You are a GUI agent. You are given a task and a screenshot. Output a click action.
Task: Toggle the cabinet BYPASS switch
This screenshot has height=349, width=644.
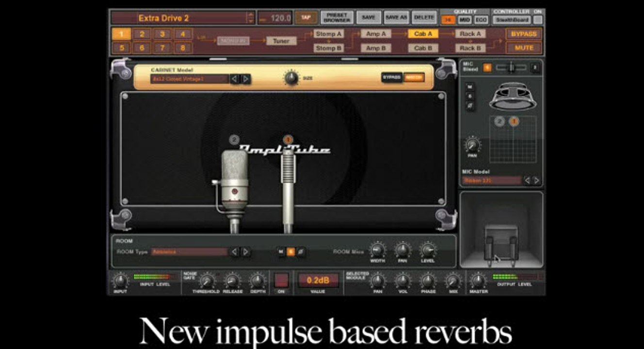(392, 78)
